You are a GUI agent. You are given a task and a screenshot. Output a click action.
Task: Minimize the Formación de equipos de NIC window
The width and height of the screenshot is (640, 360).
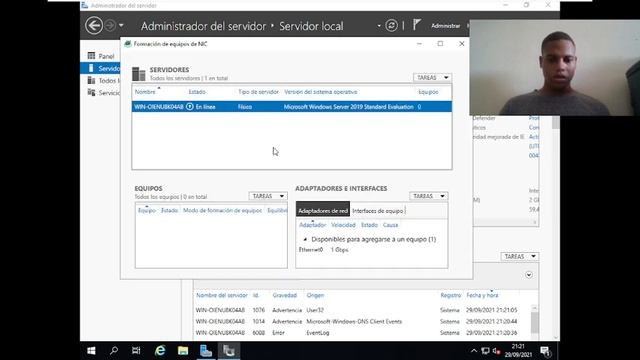419,44
